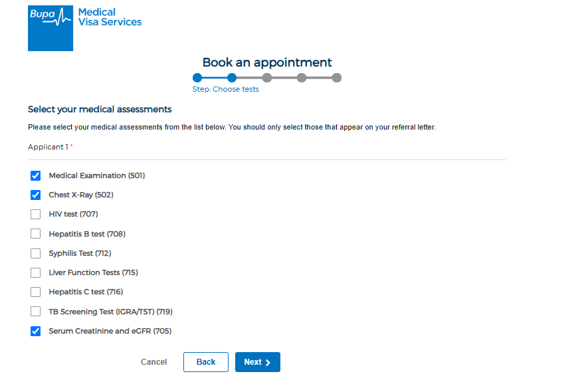The height and width of the screenshot is (388, 588).
Task: Click the Next button chevron arrow
Action: click(x=268, y=363)
